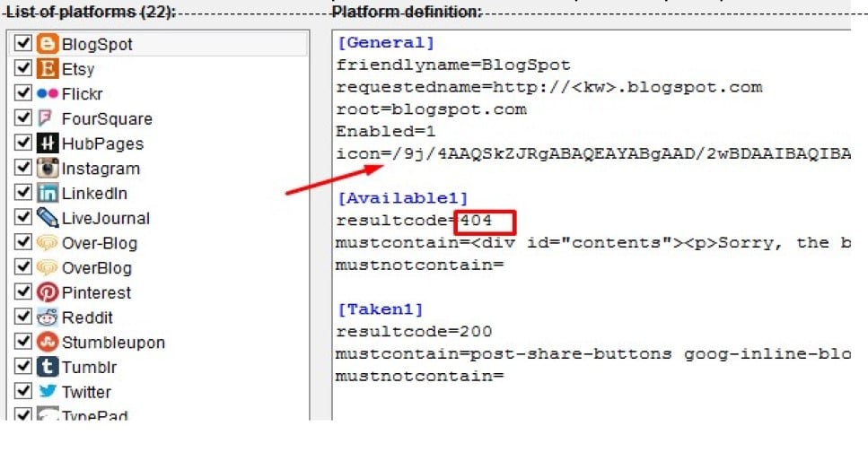This screenshot has height=452, width=868.
Task: Click the resultcode=404 line
Action: coord(414,221)
